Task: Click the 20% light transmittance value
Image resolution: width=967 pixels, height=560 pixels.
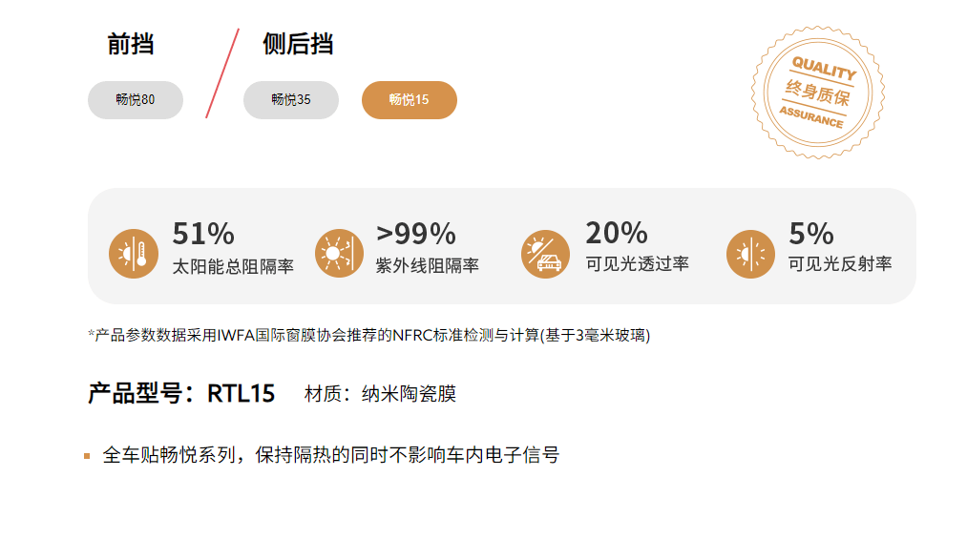Action: [x=617, y=233]
